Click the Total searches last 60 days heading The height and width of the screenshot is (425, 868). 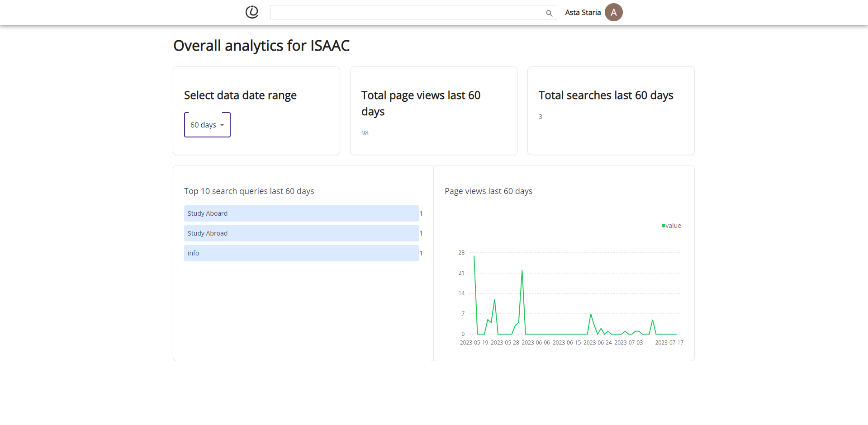[606, 95]
